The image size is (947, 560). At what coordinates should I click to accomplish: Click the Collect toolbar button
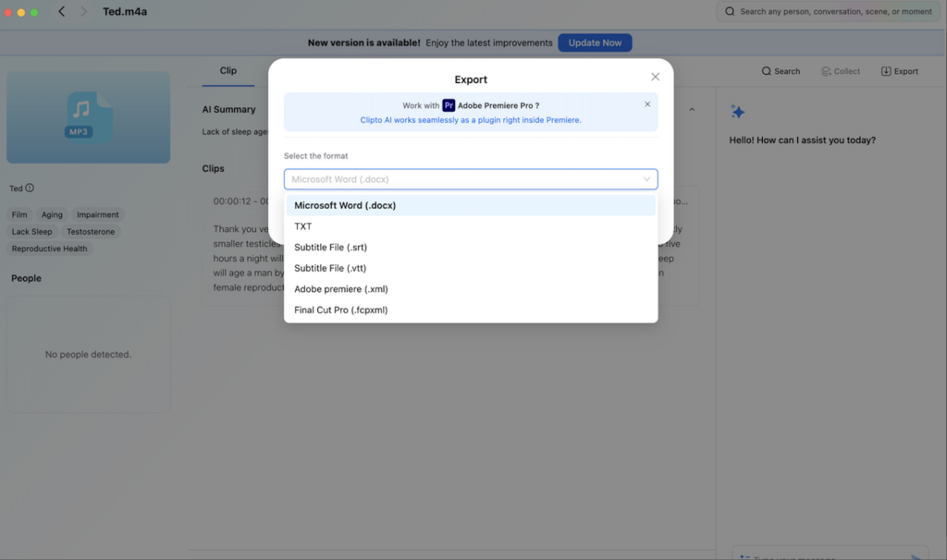[840, 71]
